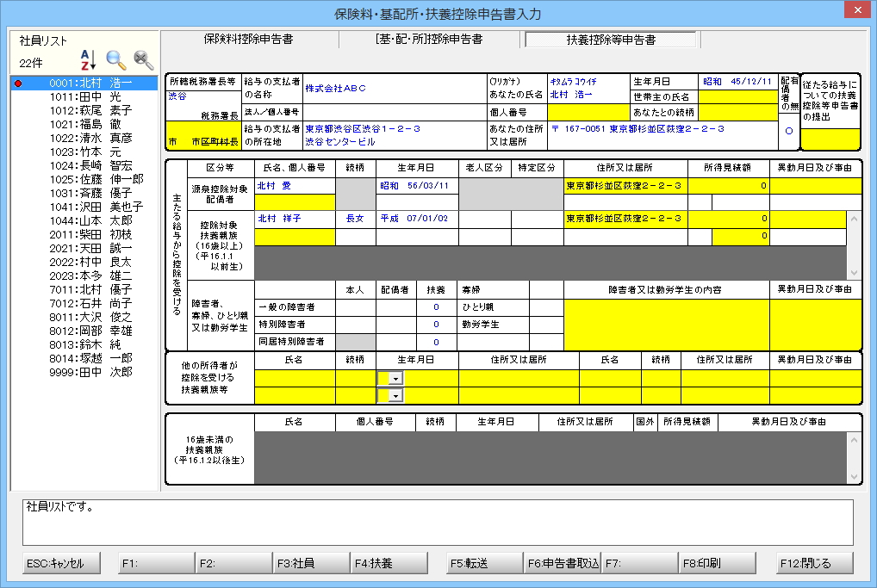Click blank F2: function button
The height and width of the screenshot is (588, 877).
pyautogui.click(x=234, y=563)
